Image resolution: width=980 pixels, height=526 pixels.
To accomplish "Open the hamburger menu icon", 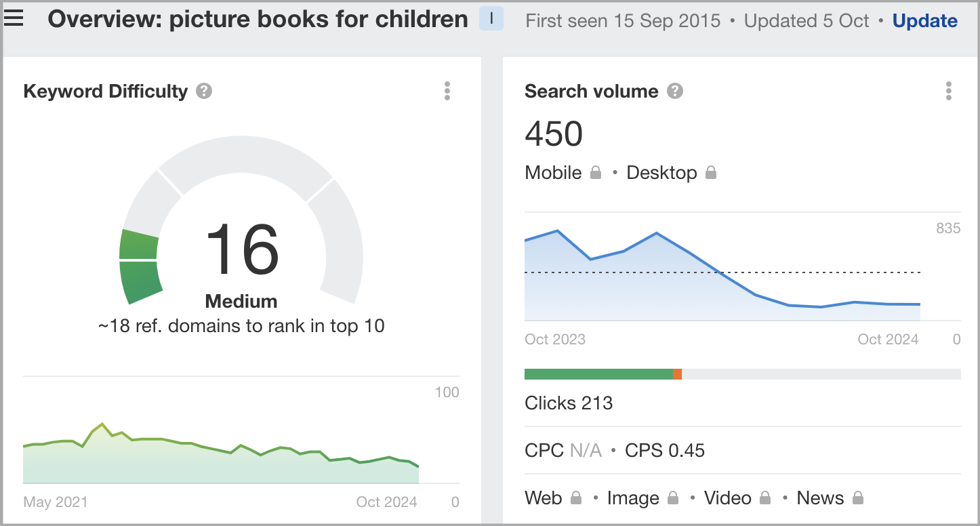I will 14,19.
